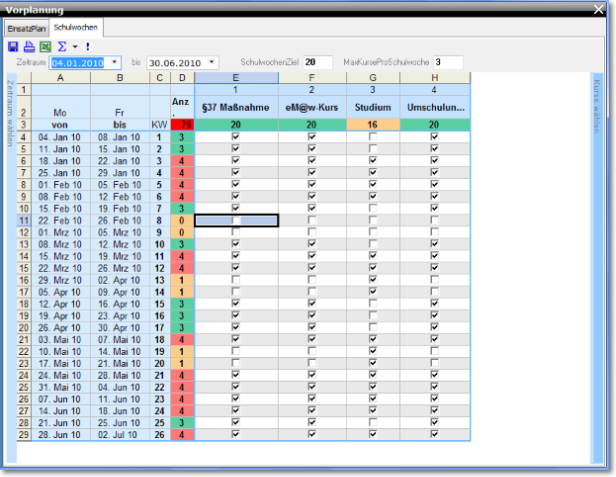Click the vertical Zeitraum wählen side panel
The image size is (616, 477).
point(11,112)
